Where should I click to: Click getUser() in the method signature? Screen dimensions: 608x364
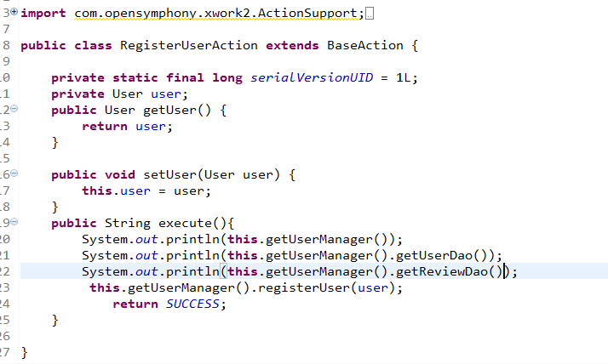coord(177,110)
